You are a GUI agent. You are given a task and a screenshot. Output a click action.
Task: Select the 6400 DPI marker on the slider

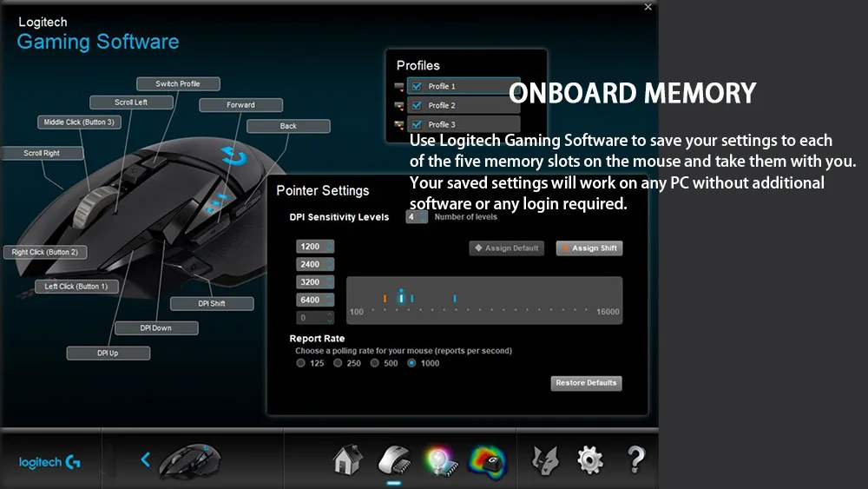click(x=455, y=299)
